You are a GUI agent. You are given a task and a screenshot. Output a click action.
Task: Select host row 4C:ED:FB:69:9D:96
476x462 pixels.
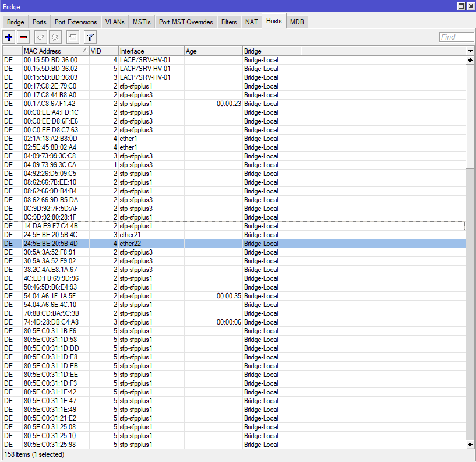(234, 278)
